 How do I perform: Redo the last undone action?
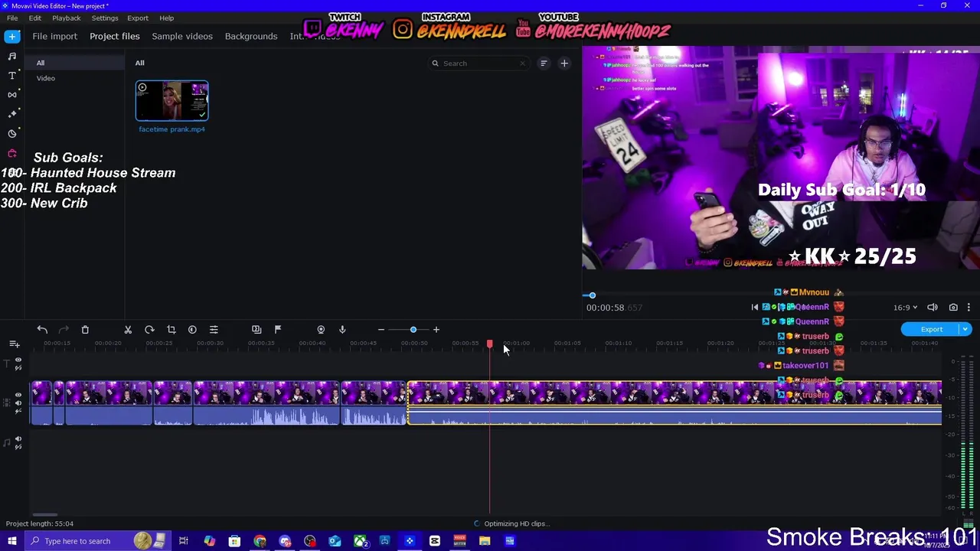64,330
